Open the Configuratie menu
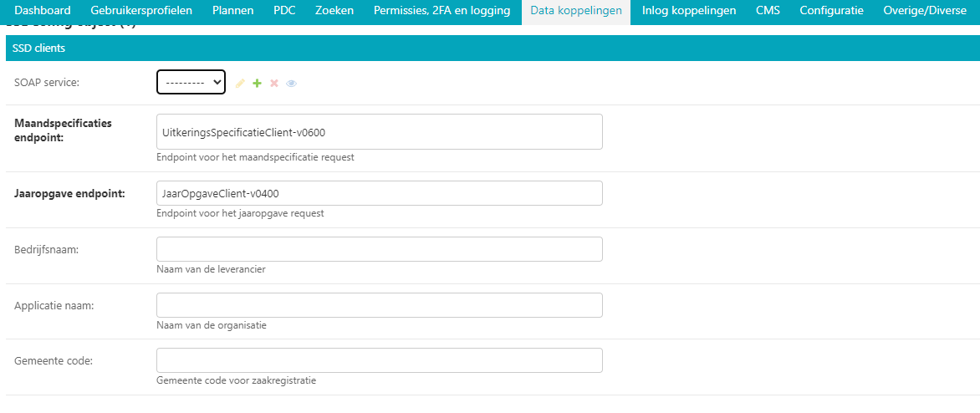The width and height of the screenshot is (980, 413). coord(831,11)
